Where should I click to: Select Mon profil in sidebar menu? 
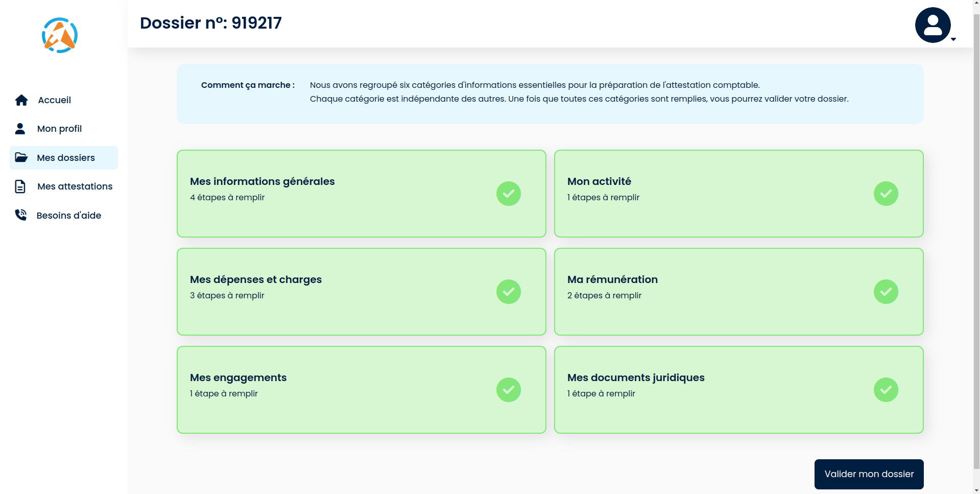[59, 129]
